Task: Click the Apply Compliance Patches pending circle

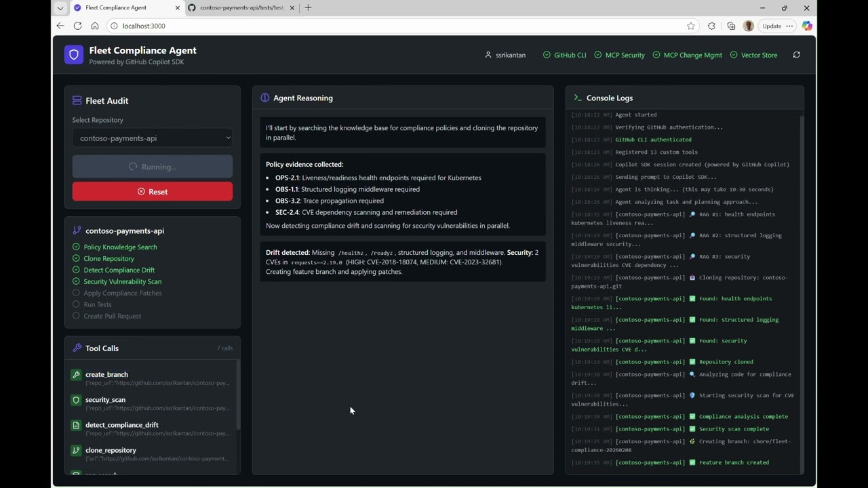Action: point(76,293)
